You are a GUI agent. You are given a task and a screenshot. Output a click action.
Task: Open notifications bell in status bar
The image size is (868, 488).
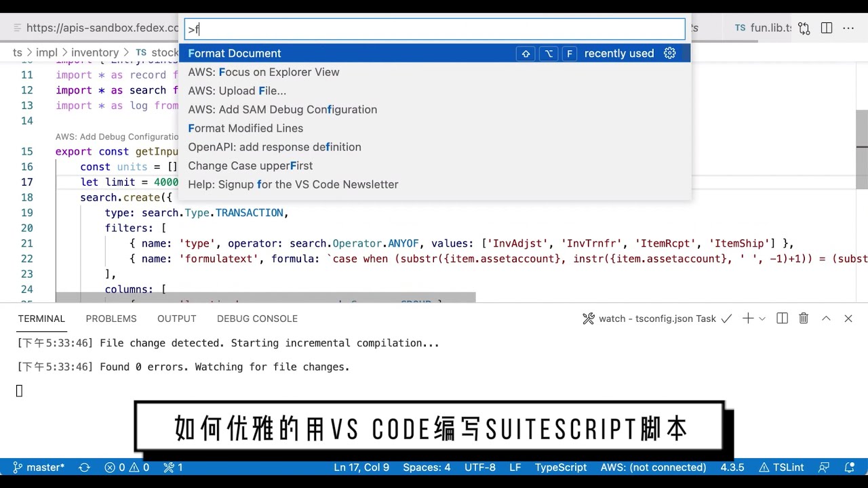tap(849, 467)
